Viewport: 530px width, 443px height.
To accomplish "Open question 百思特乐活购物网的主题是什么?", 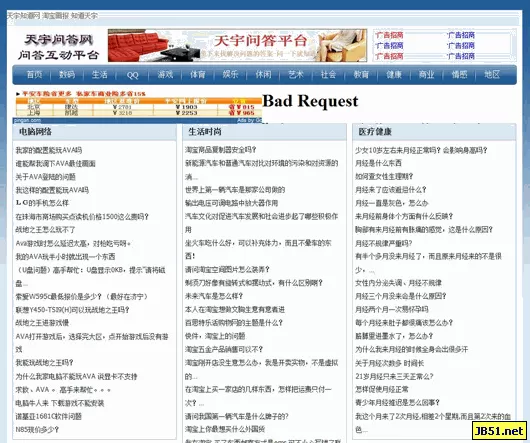I will click(x=234, y=323).
